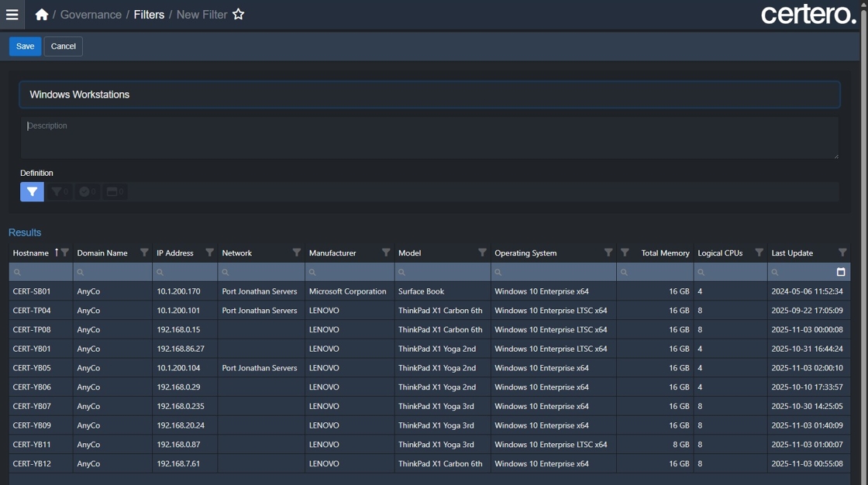
Task: Navigate to Governance breadcrumb
Action: (x=91, y=15)
